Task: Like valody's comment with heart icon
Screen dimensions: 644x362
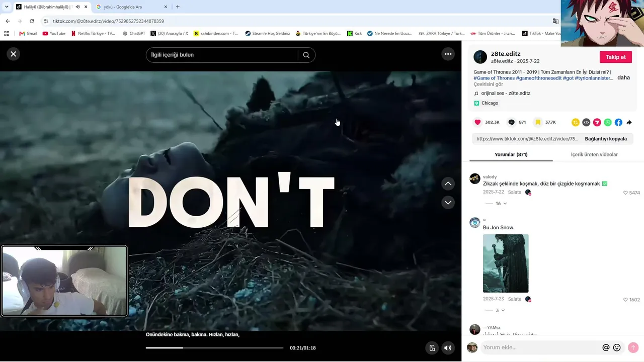Action: 625,193
